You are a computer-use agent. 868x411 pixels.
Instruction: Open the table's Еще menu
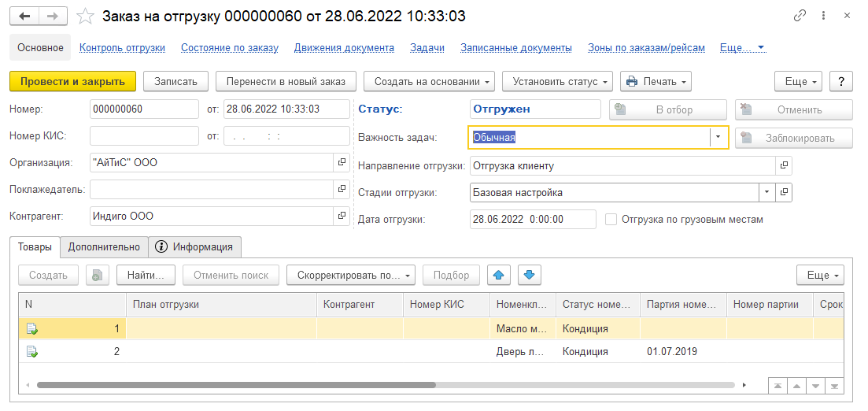821,276
